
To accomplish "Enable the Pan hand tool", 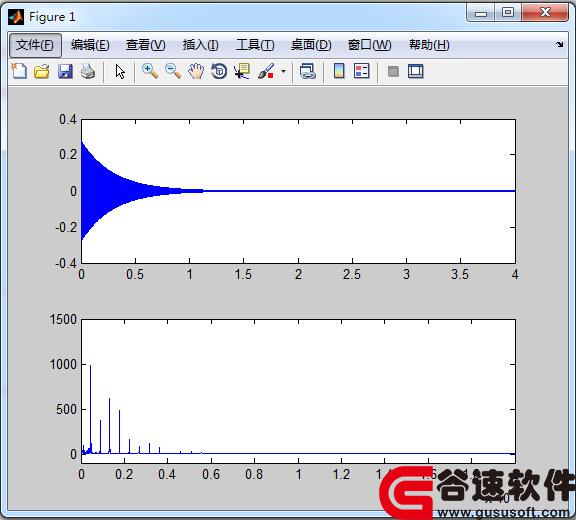I will pos(196,71).
